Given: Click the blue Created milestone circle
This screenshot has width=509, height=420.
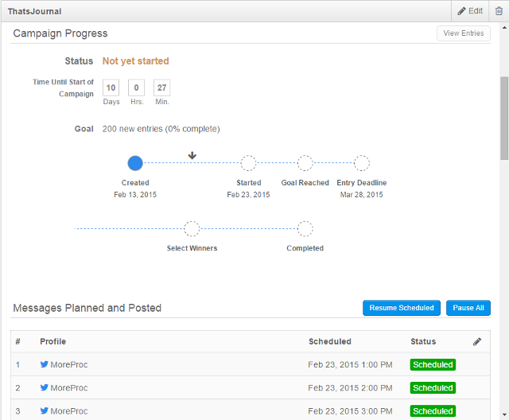Looking at the screenshot, I should [135, 163].
